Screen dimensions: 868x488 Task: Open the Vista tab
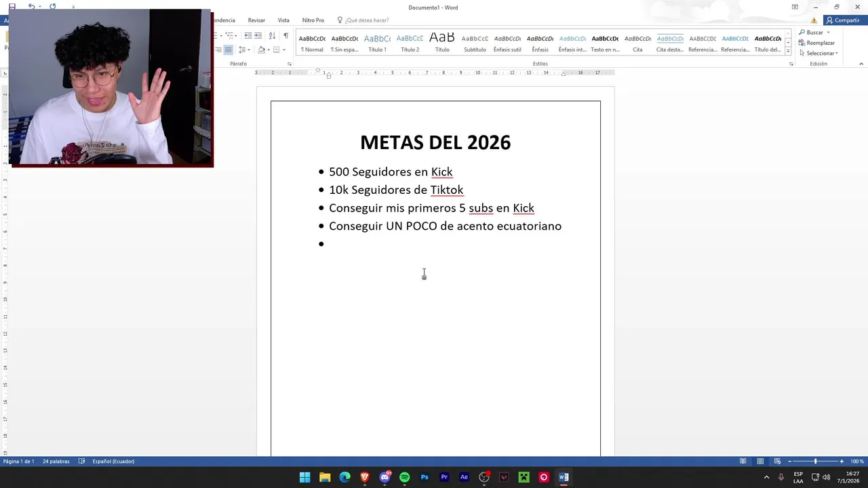pos(283,20)
